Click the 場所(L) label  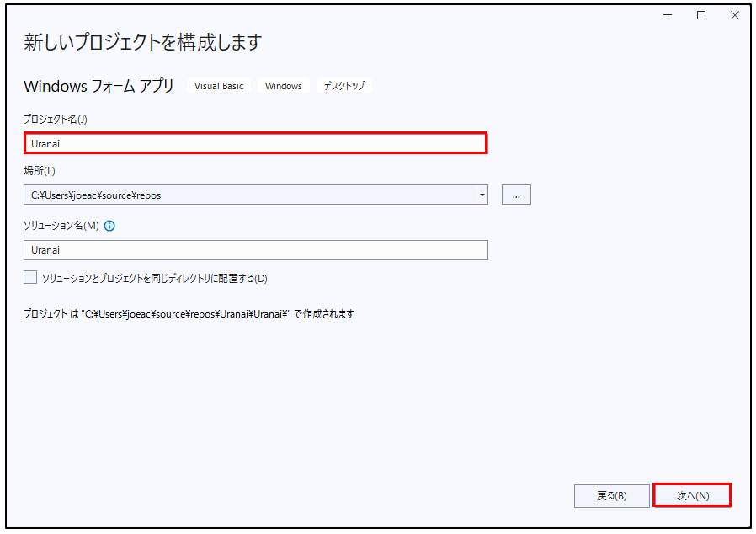coord(39,171)
